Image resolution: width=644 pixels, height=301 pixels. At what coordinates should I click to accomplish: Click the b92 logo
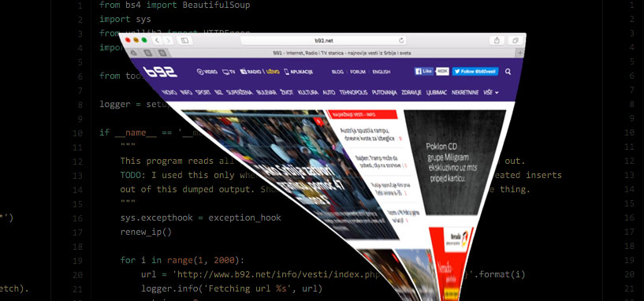[x=160, y=72]
